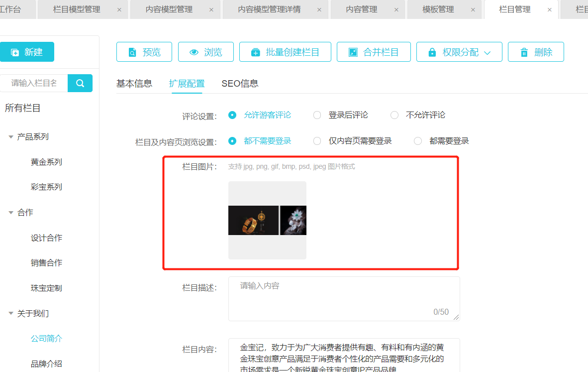Close the 栏目模型管理 tab
The width and height of the screenshot is (588, 372).
119,10
